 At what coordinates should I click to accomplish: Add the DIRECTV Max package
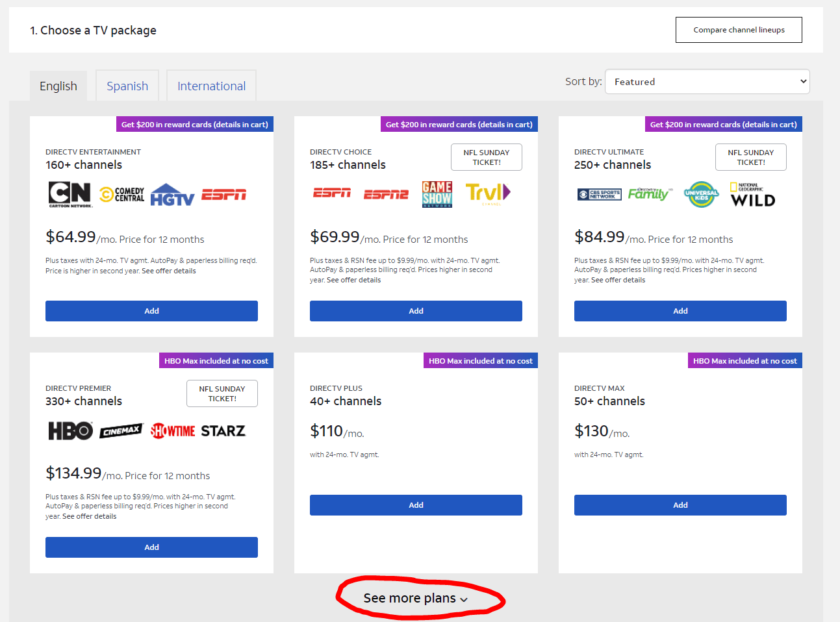(x=680, y=505)
